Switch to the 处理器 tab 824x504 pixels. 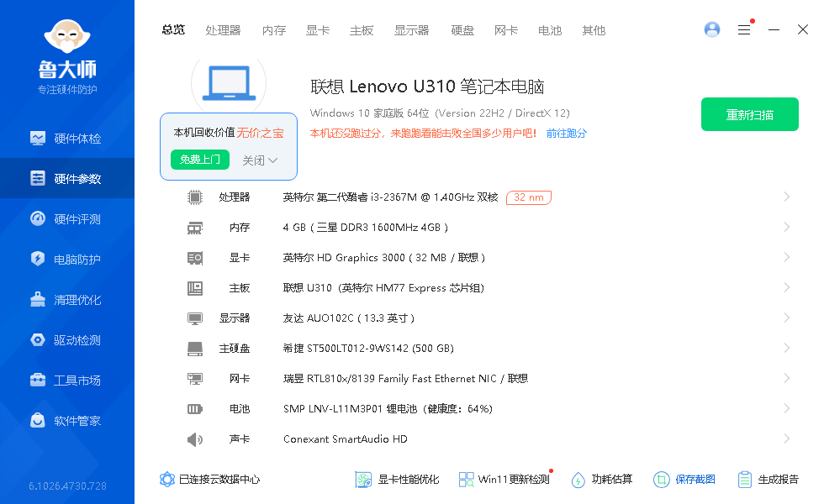click(223, 30)
